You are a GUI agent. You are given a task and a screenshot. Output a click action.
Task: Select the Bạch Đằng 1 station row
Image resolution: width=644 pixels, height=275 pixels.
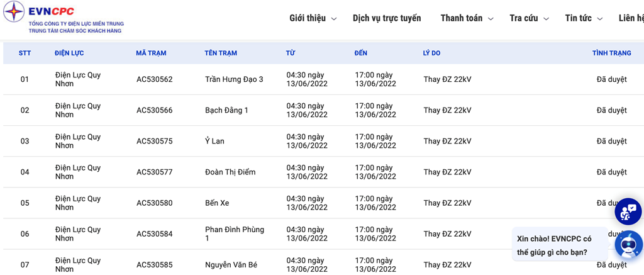(226, 110)
